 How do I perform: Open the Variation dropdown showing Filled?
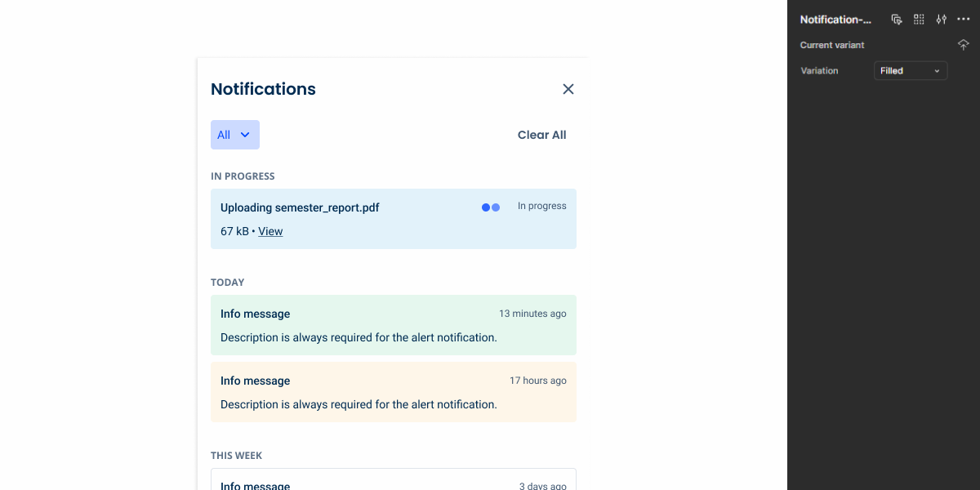(x=910, y=71)
